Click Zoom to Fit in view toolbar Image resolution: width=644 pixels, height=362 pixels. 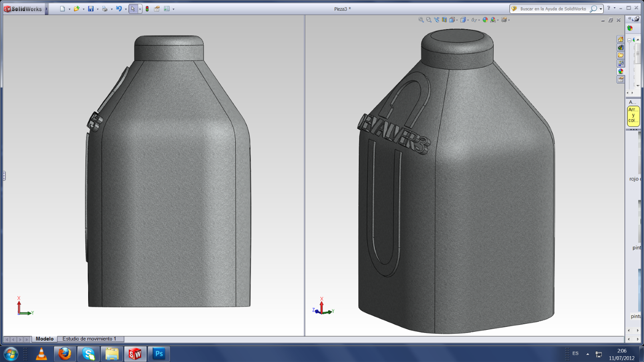[421, 20]
